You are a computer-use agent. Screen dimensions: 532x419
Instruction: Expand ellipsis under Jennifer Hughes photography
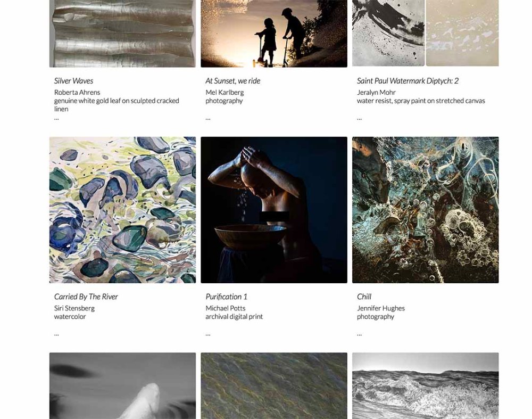(x=359, y=334)
